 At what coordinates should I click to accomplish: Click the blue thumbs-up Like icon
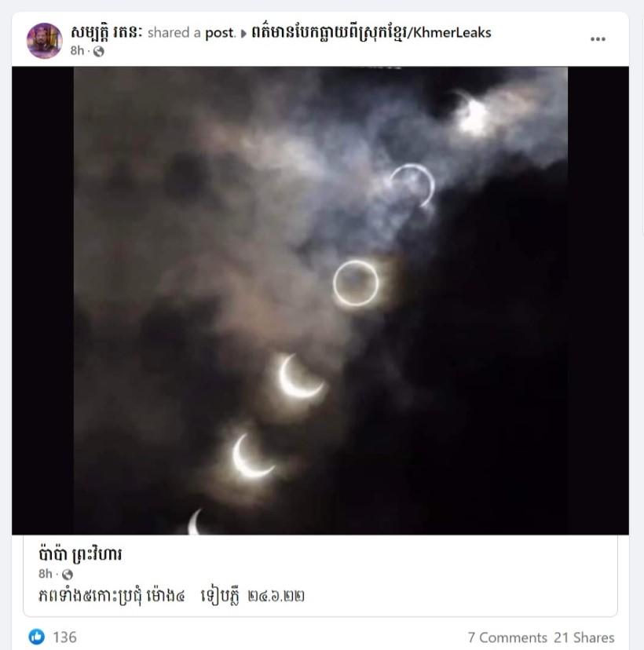click(x=36, y=637)
